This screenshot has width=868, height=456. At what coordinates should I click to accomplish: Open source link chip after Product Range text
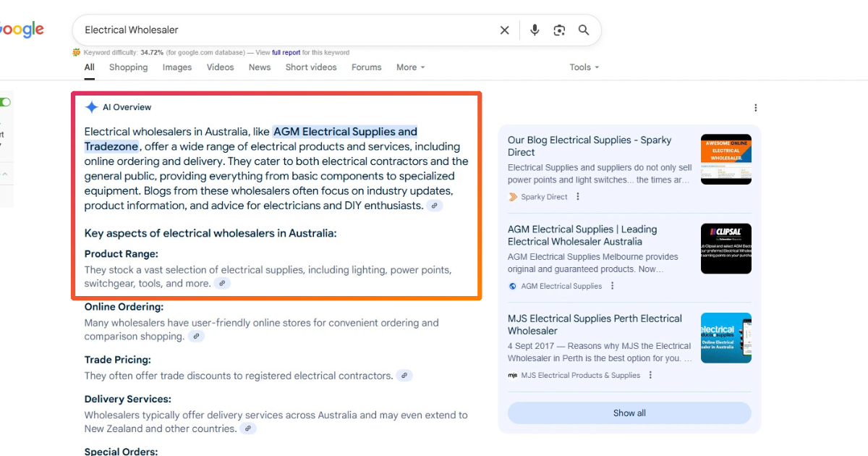tap(222, 284)
